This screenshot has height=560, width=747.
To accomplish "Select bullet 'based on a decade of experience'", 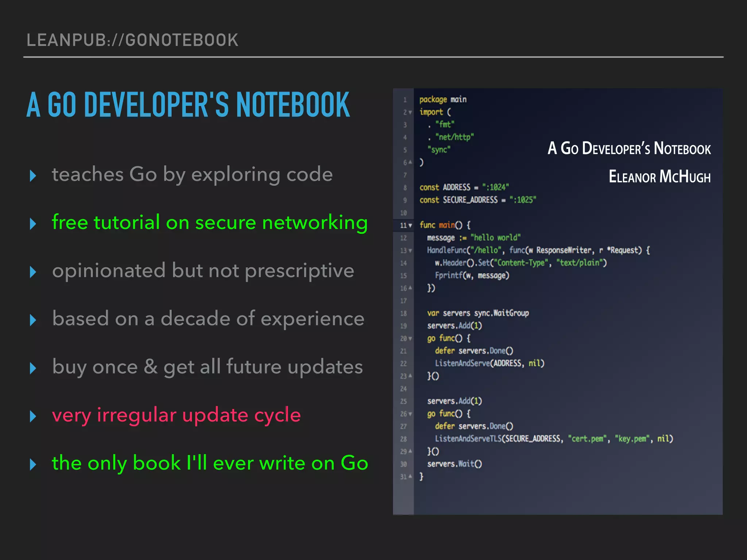I will (208, 319).
